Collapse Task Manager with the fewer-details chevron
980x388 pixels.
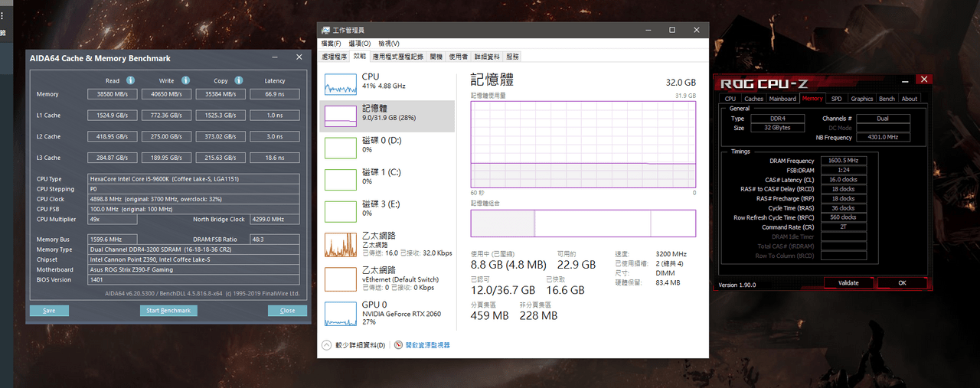(327, 345)
